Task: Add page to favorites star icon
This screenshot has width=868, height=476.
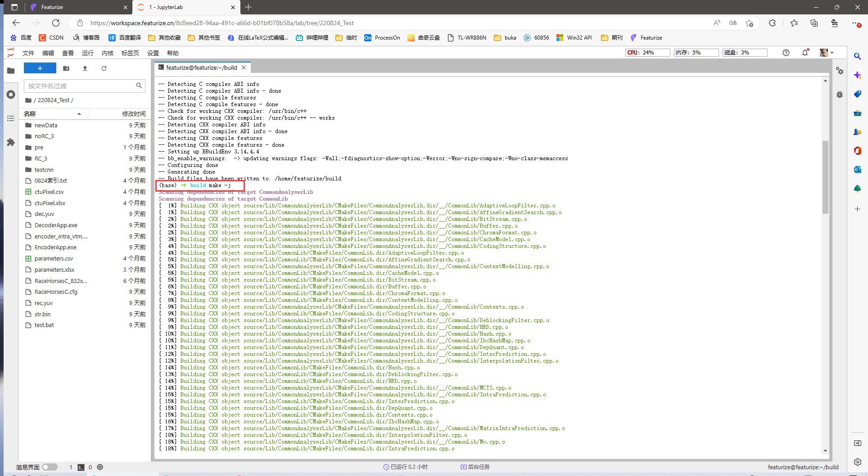Action: point(749,23)
